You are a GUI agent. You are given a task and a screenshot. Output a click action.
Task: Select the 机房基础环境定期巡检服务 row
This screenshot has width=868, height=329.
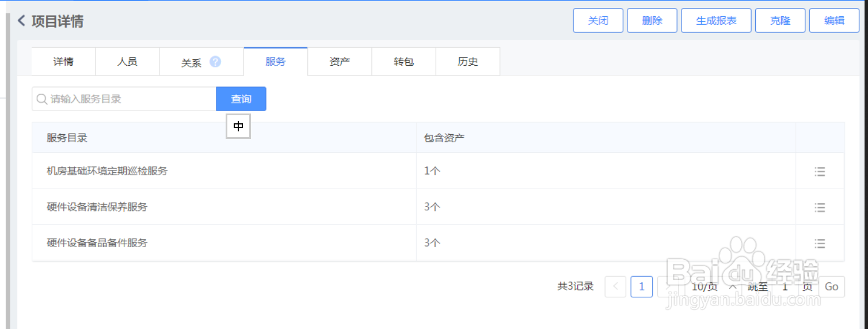point(438,171)
